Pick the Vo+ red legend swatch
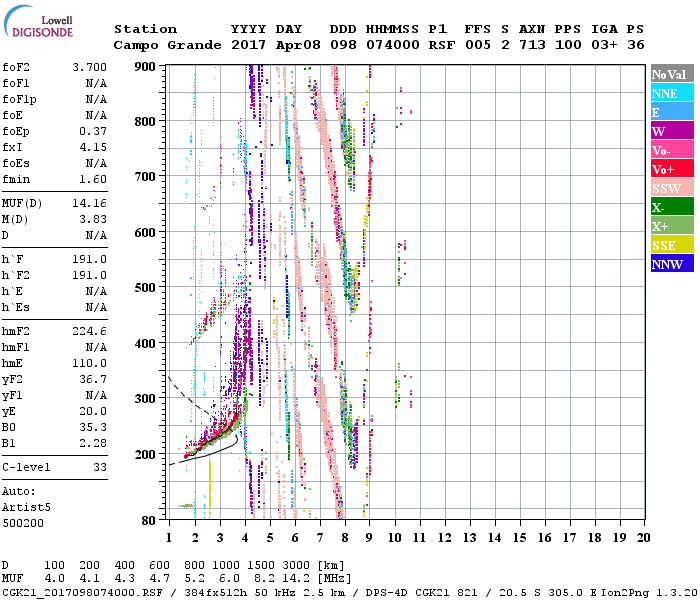Screen dimensions: 700x600 pos(671,169)
